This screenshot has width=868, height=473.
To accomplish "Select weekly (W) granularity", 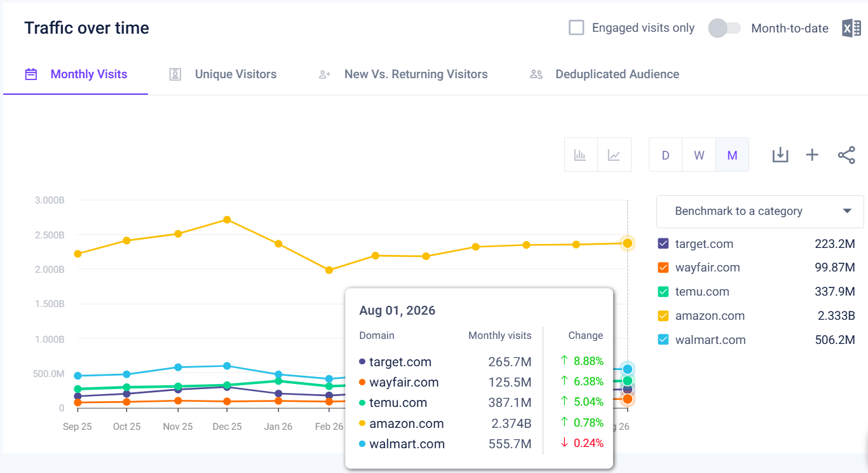I will [699, 154].
